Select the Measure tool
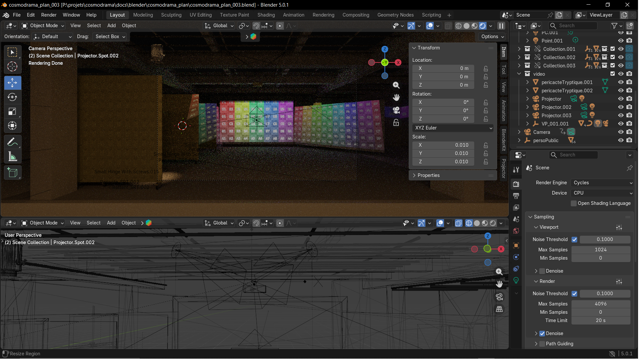Screen dimensions: 644x362 click(x=12, y=156)
